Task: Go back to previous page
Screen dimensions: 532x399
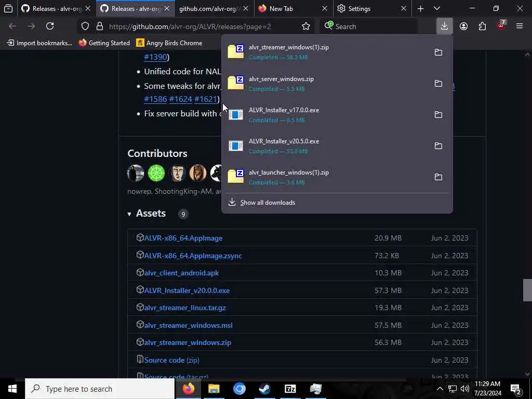Action: tap(12, 26)
